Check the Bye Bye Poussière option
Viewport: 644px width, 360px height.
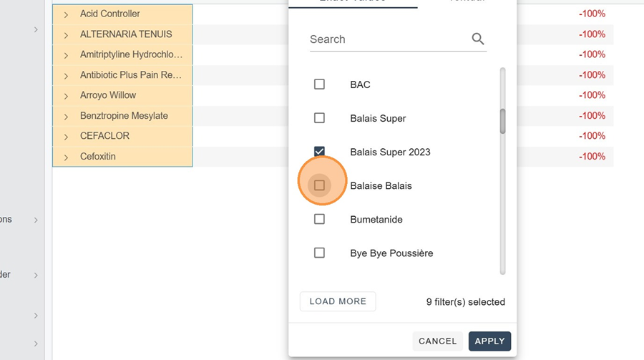pos(320,253)
